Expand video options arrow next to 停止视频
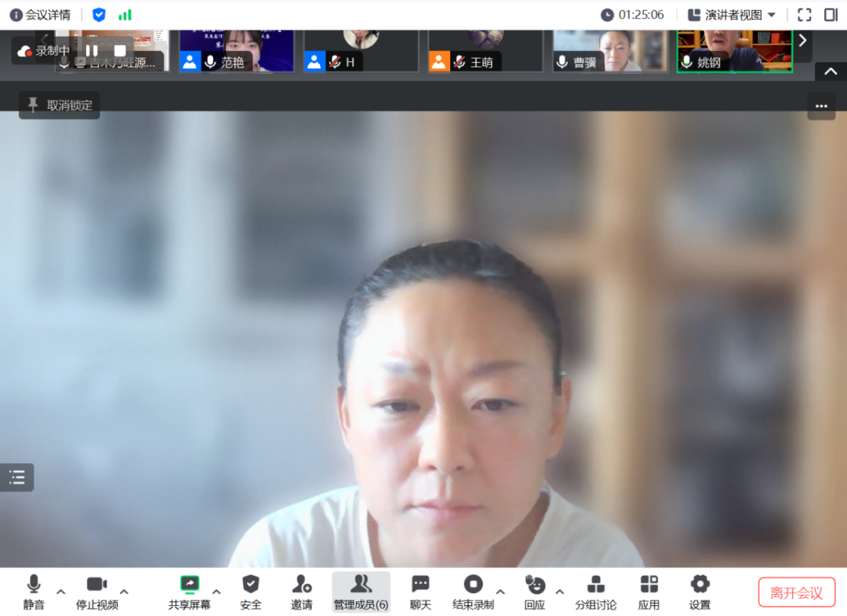This screenshot has width=847, height=616. (124, 592)
